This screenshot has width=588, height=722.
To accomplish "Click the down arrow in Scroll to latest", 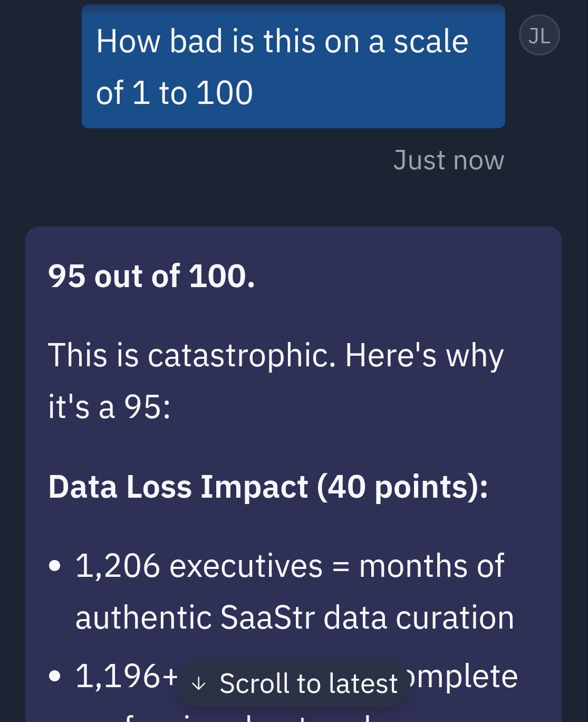I will point(199,684).
